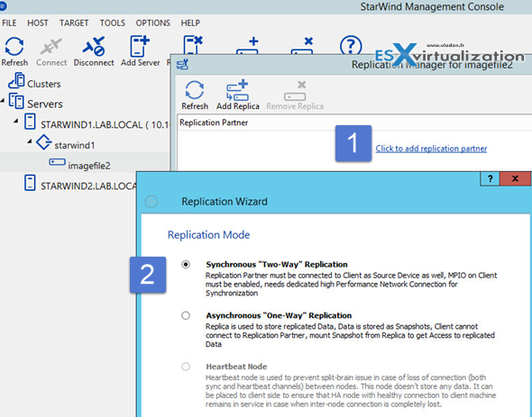532x417 pixels.
Task: Open the HELP menu
Action: [190, 23]
